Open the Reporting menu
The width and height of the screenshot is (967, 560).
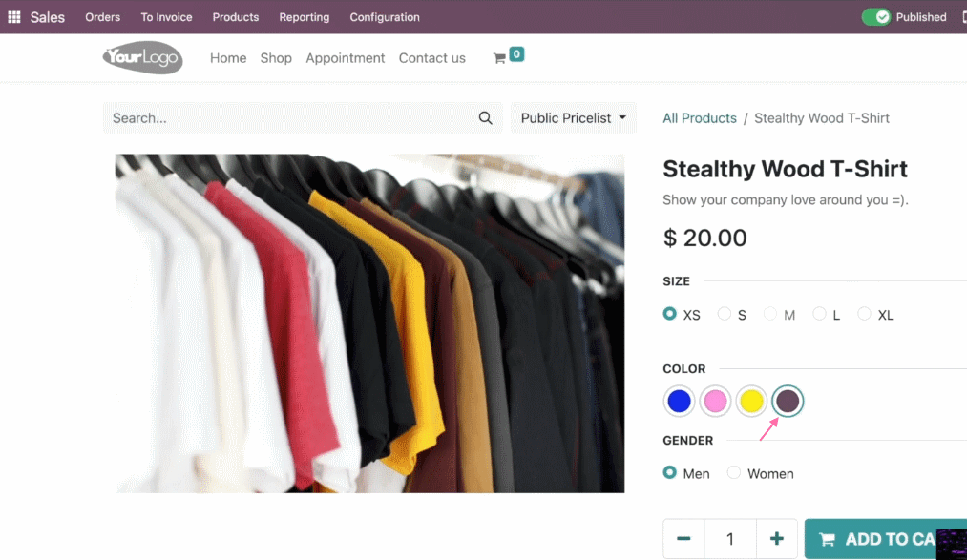pyautogui.click(x=305, y=17)
